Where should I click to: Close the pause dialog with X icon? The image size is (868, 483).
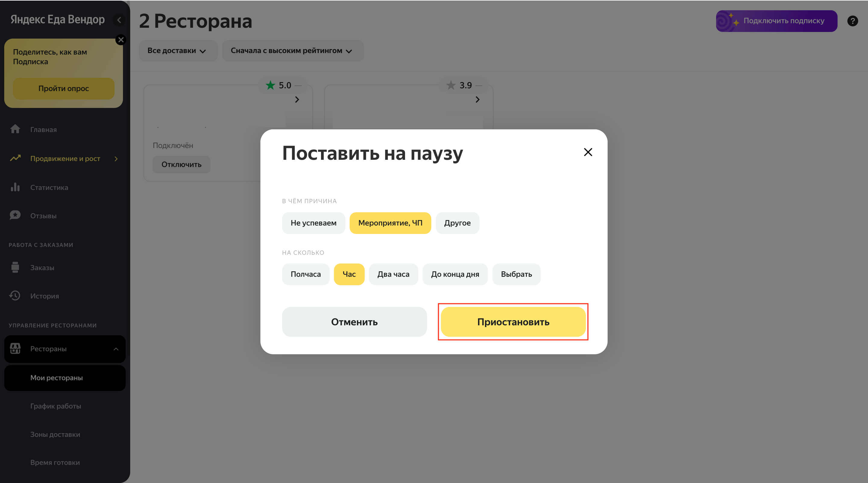point(588,152)
